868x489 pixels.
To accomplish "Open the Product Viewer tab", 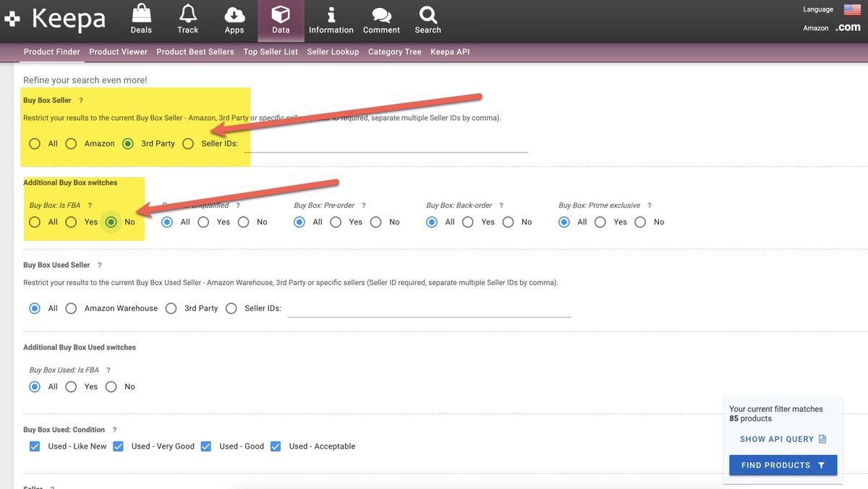I will click(119, 52).
